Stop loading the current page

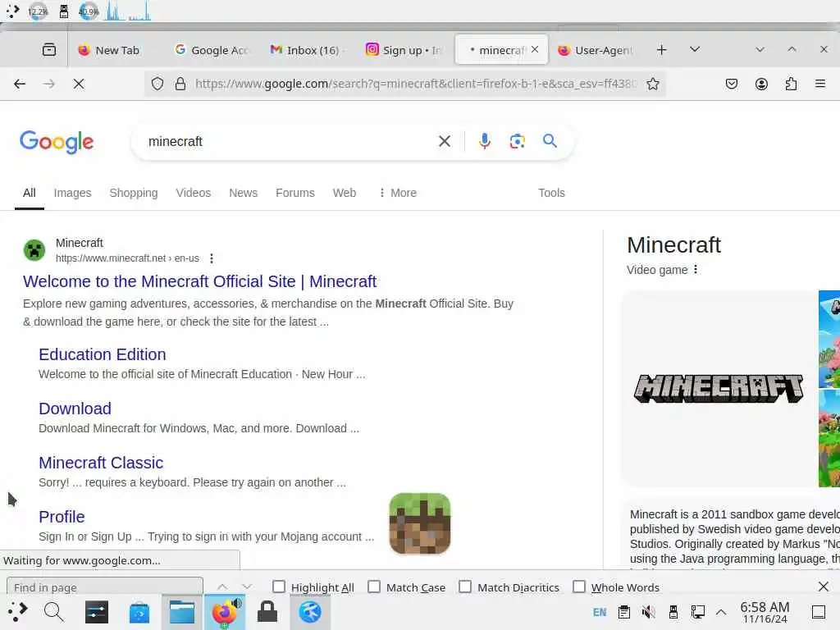(x=79, y=84)
